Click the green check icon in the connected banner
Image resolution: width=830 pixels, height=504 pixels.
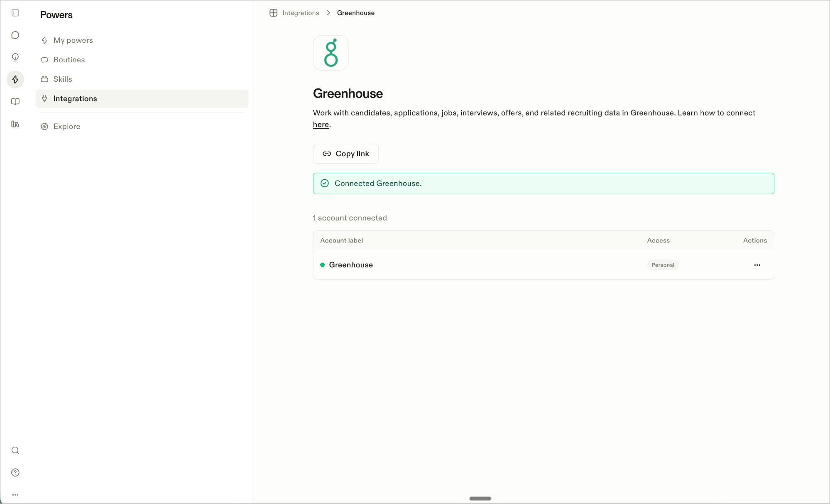pyautogui.click(x=325, y=183)
